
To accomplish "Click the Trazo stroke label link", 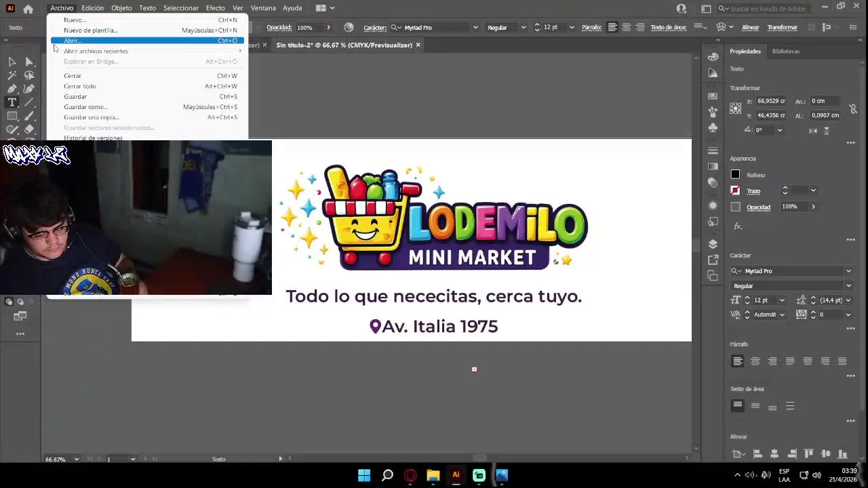I will tap(753, 191).
